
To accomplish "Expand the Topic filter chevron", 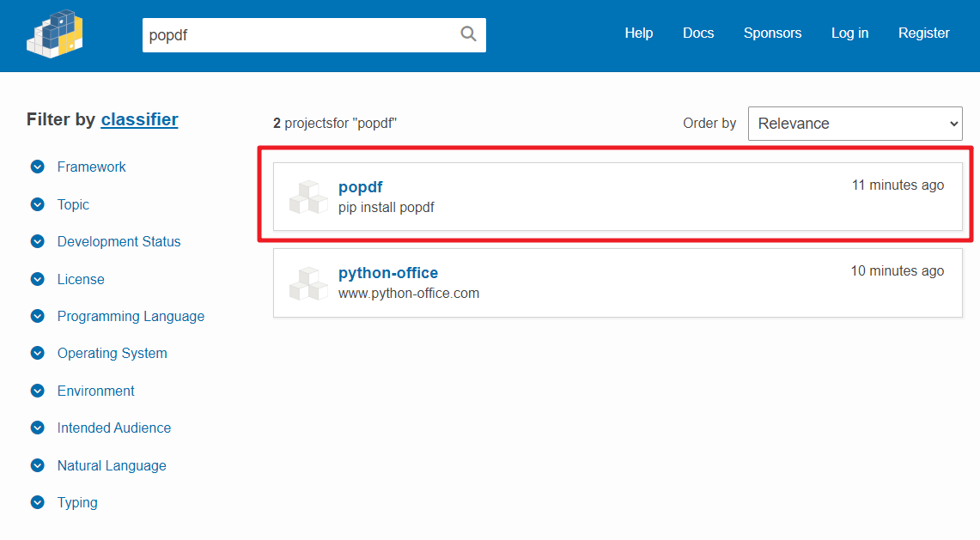I will (38, 204).
